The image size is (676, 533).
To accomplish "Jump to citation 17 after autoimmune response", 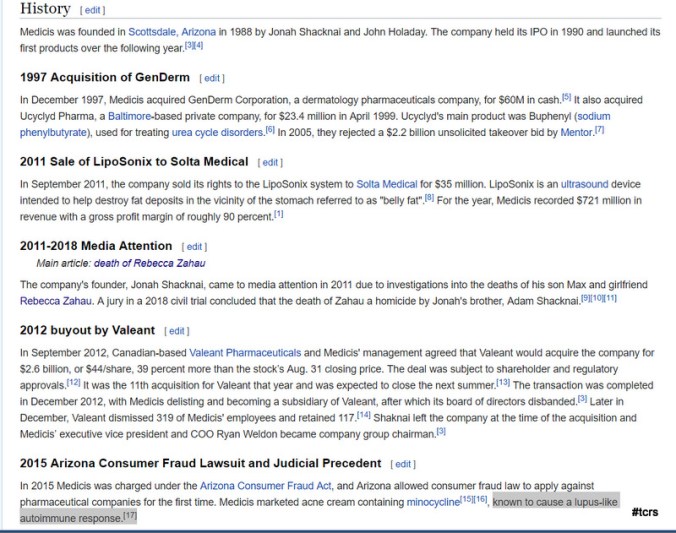I will click(x=129, y=515).
